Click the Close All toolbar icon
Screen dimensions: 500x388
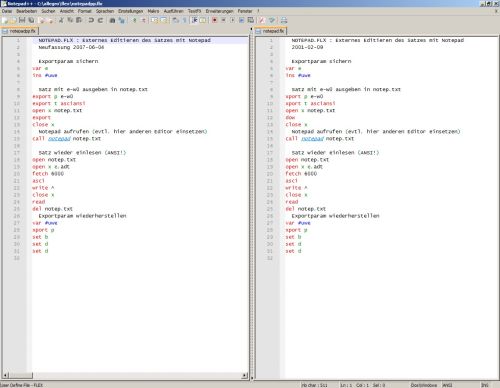point(51,20)
